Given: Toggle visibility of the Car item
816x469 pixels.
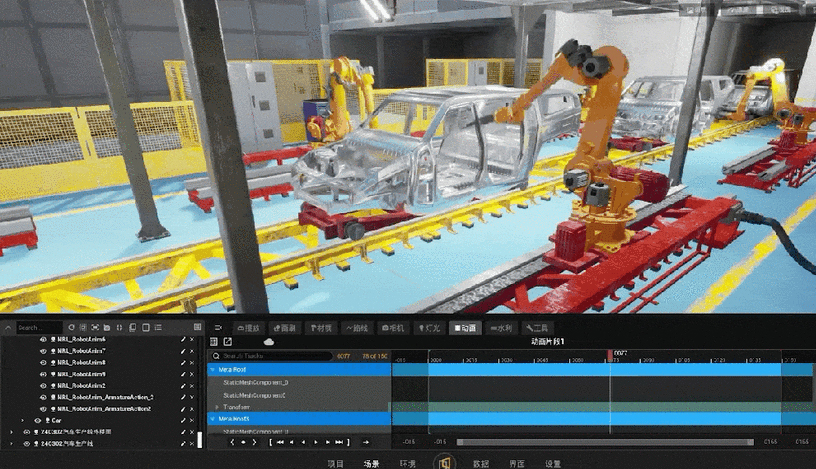Looking at the screenshot, I should (x=37, y=421).
